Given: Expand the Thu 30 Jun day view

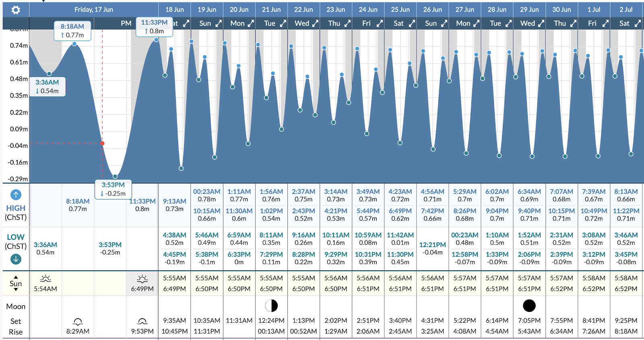Looking at the screenshot, I should [573, 23].
